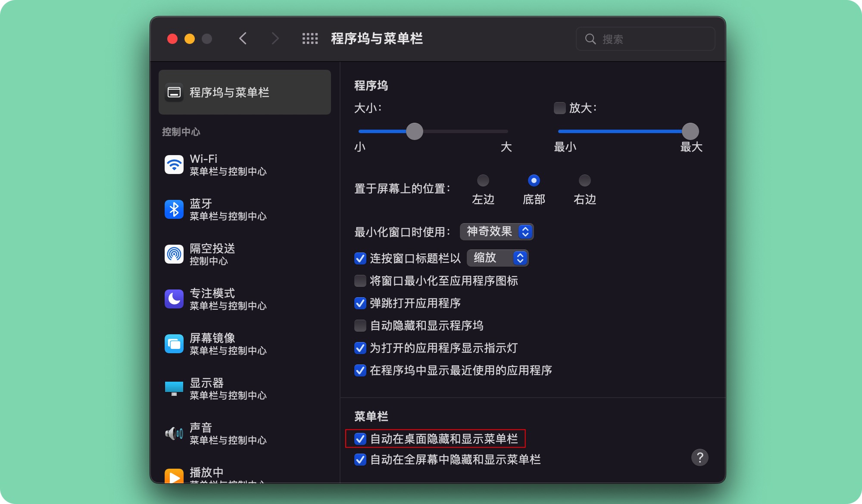Disable 自动在全屏幕中隐藏和显示菜单栏
This screenshot has width=862, height=504.
coord(360,460)
